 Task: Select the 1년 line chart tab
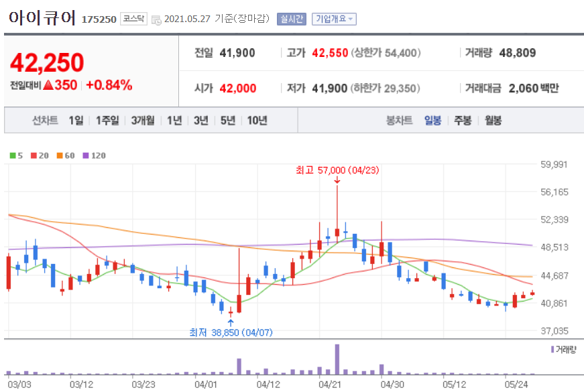pyautogui.click(x=174, y=120)
